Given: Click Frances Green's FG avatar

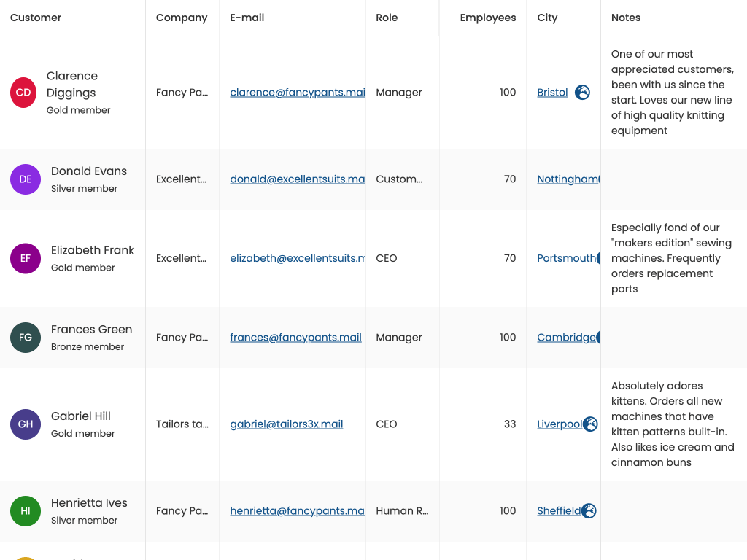Looking at the screenshot, I should pyautogui.click(x=26, y=338).
